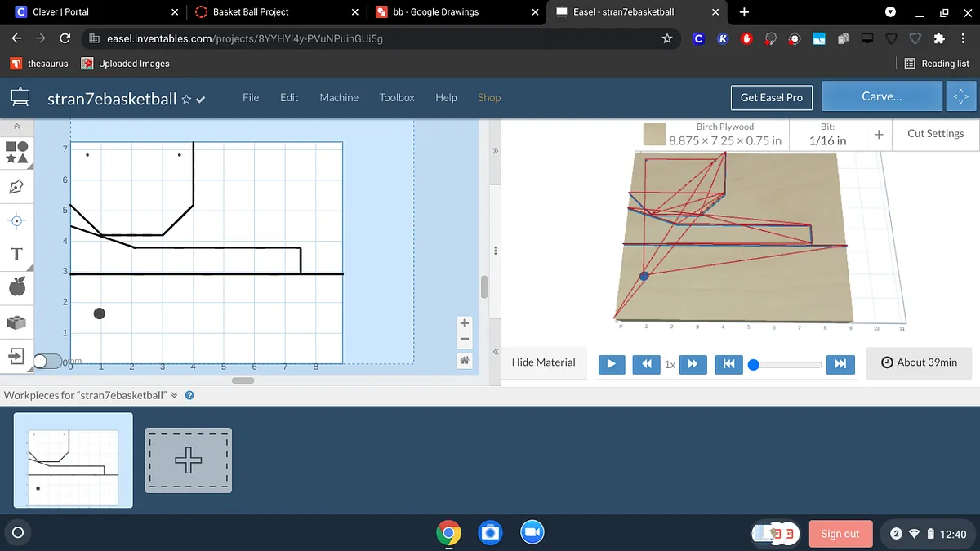Click Get Easel Pro button
This screenshot has width=980, height=551.
[771, 97]
